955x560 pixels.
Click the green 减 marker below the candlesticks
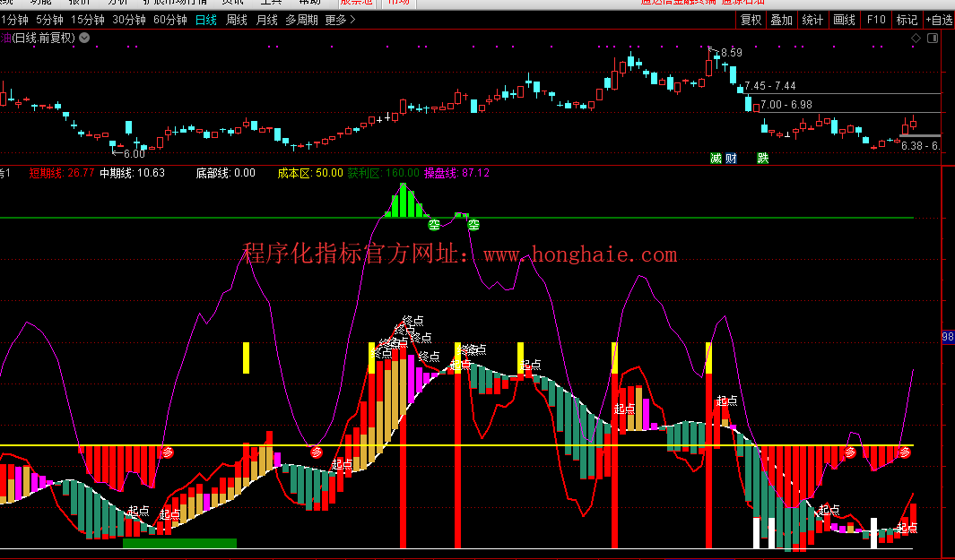tap(716, 158)
